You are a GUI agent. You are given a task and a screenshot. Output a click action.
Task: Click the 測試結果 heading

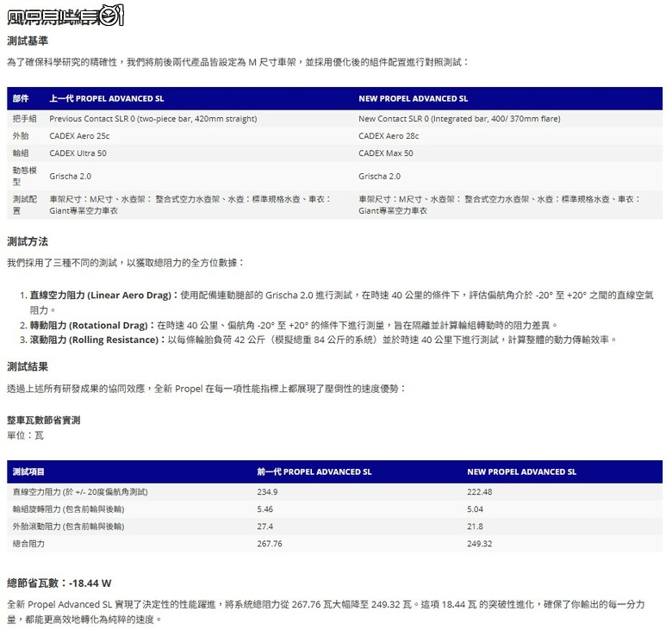pyautogui.click(x=28, y=366)
